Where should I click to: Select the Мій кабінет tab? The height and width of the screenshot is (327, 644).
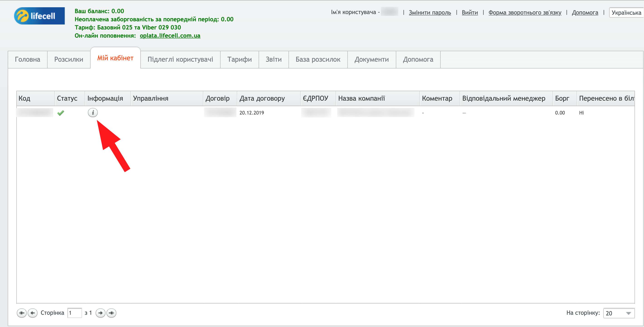(115, 58)
